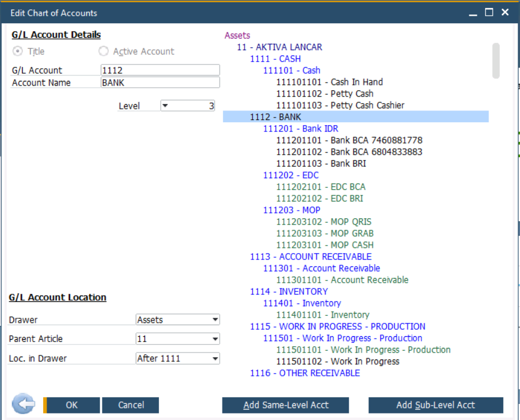Select 111401101 - Inventory account

pyautogui.click(x=323, y=315)
